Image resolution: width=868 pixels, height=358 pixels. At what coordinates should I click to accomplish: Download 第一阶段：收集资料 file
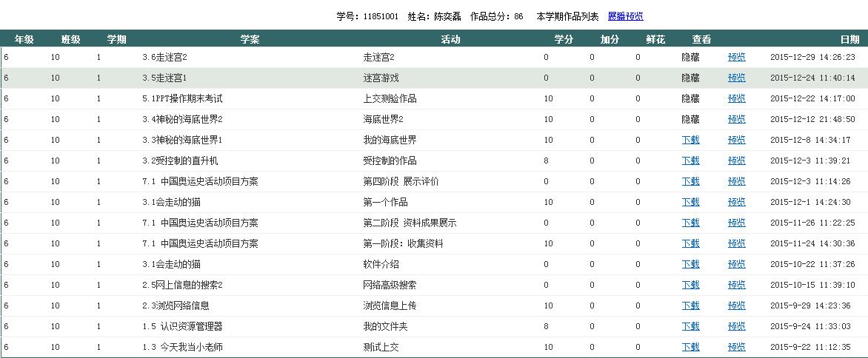pos(690,243)
